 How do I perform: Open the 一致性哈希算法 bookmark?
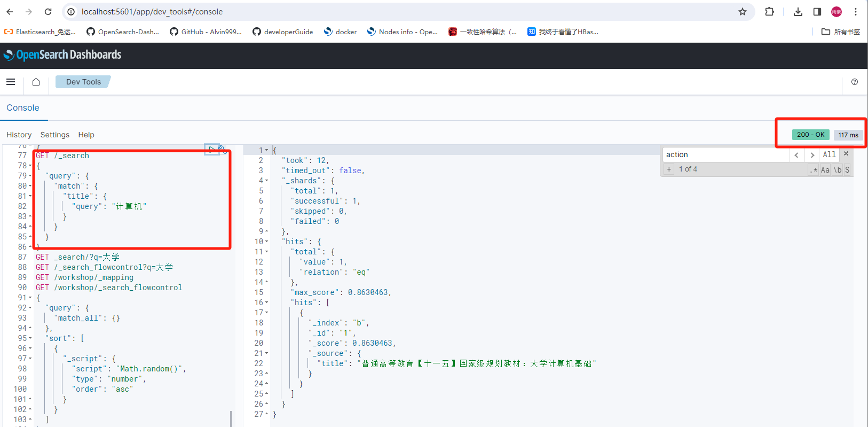[x=483, y=32]
